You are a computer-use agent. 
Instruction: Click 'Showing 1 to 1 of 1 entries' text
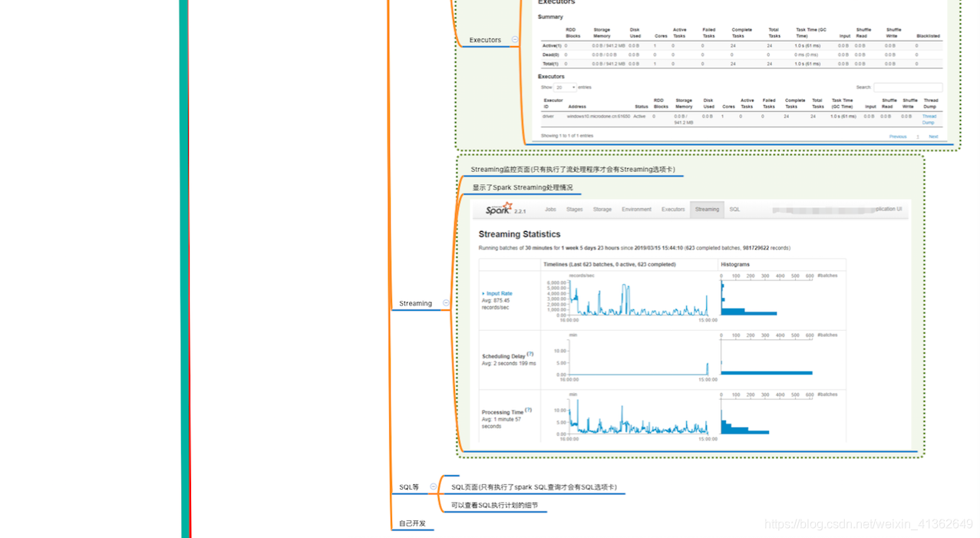tap(567, 136)
